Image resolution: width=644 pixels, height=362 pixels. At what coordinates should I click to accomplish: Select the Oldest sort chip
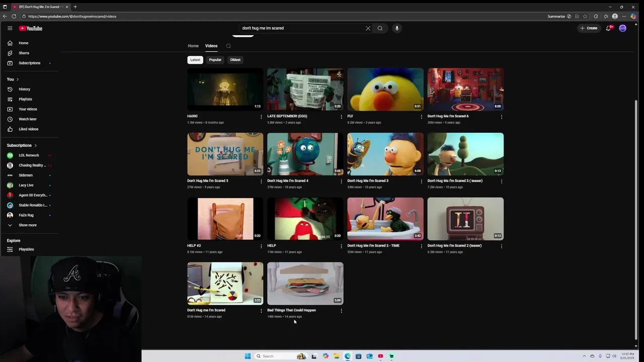pyautogui.click(x=235, y=60)
